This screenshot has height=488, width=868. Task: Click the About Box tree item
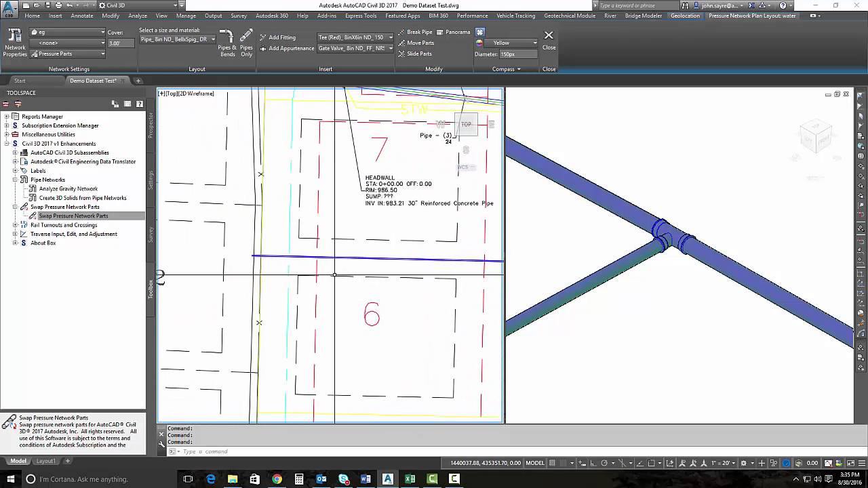pyautogui.click(x=43, y=243)
